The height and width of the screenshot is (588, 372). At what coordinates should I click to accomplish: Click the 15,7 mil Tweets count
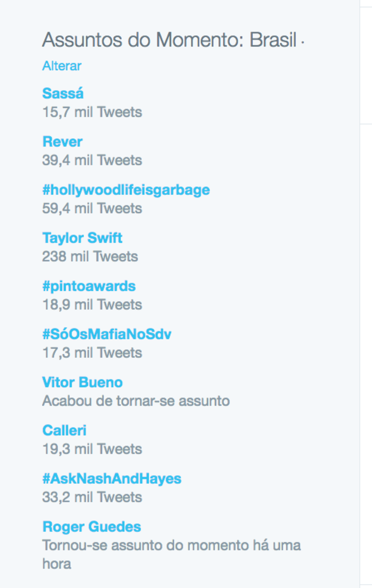[92, 112]
